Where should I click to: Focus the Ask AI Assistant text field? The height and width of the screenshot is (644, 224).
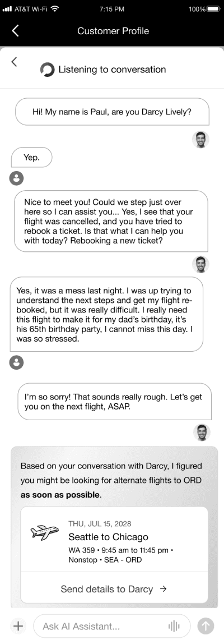click(112, 626)
